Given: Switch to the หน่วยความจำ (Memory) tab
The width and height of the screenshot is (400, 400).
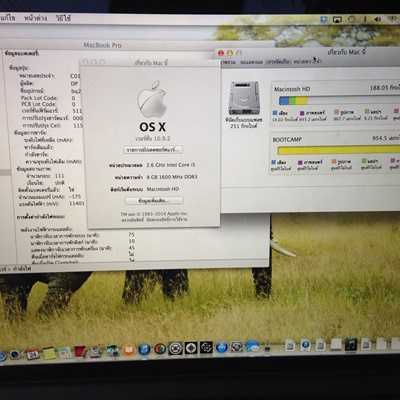Looking at the screenshot, I should coord(308,61).
